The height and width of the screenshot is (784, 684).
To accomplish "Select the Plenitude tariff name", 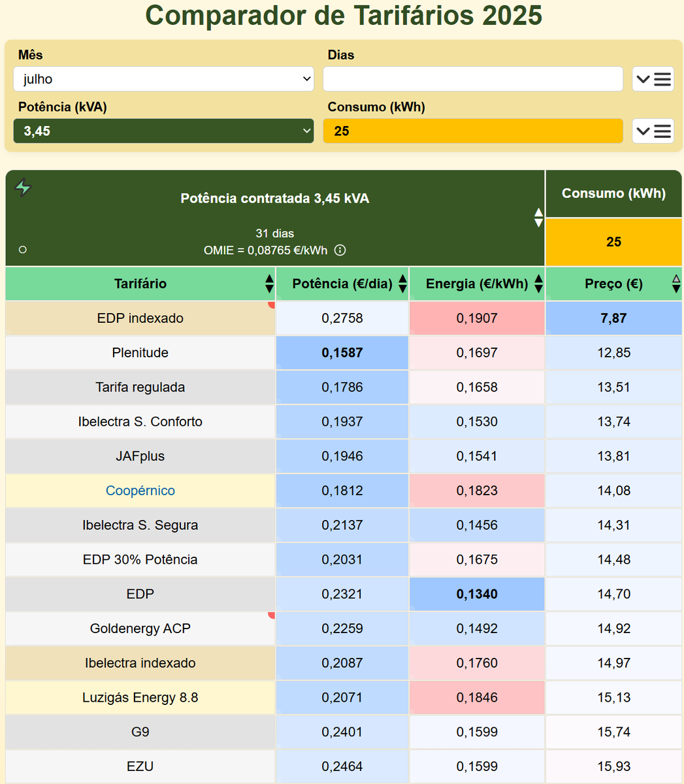I will [140, 353].
